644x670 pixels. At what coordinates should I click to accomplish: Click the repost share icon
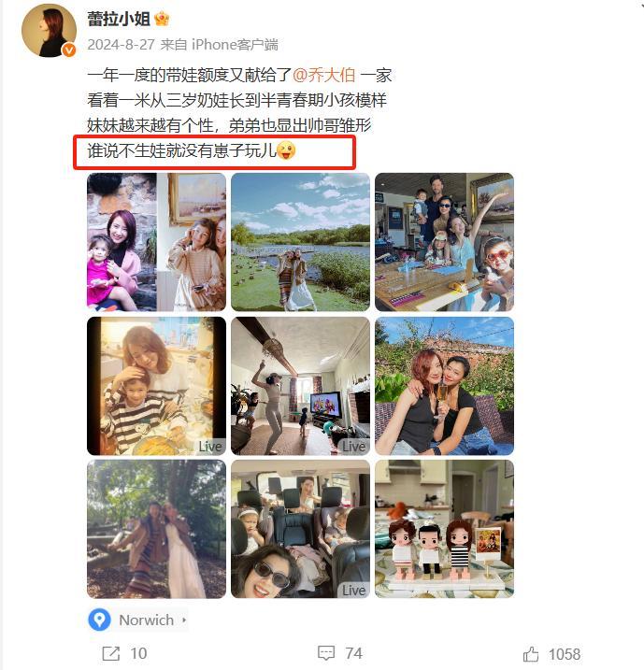coord(111,653)
